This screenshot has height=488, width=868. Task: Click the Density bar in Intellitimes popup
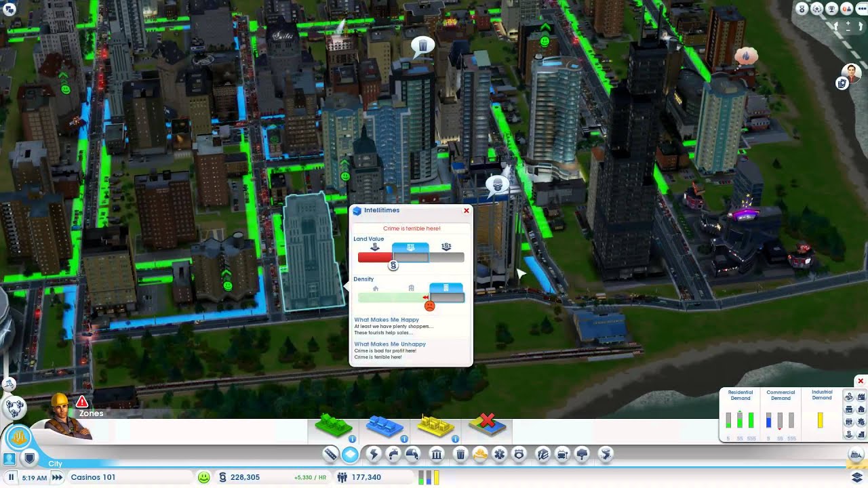coord(411,298)
